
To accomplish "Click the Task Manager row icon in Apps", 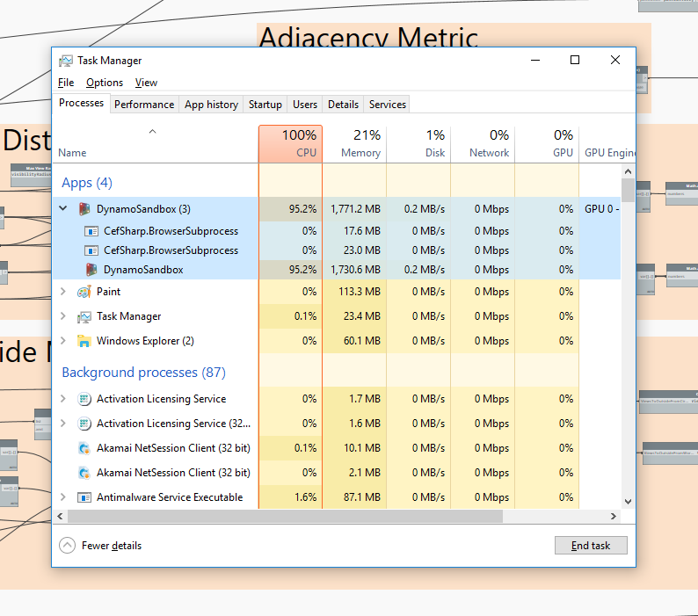I will (x=84, y=316).
